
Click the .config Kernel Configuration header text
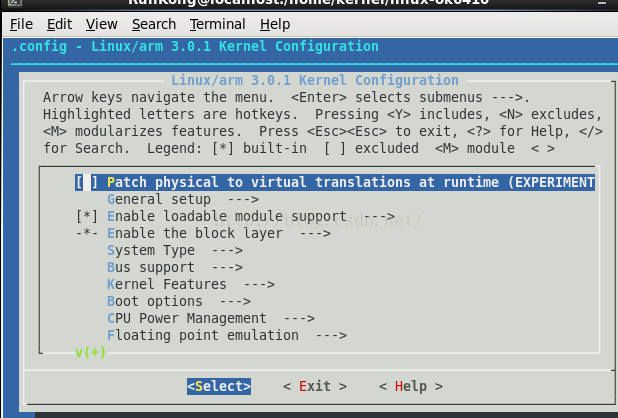coord(195,46)
